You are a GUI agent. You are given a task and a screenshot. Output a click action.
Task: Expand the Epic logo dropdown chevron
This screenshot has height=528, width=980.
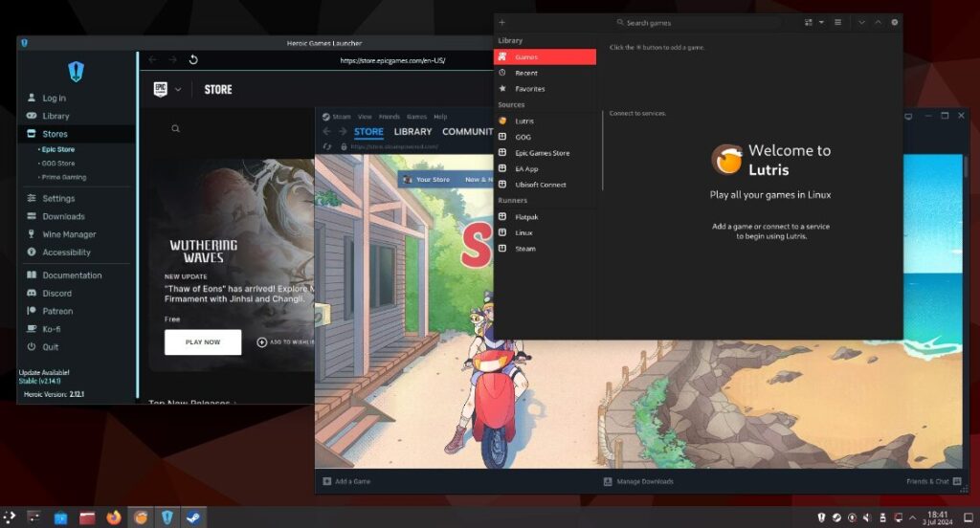(x=178, y=89)
